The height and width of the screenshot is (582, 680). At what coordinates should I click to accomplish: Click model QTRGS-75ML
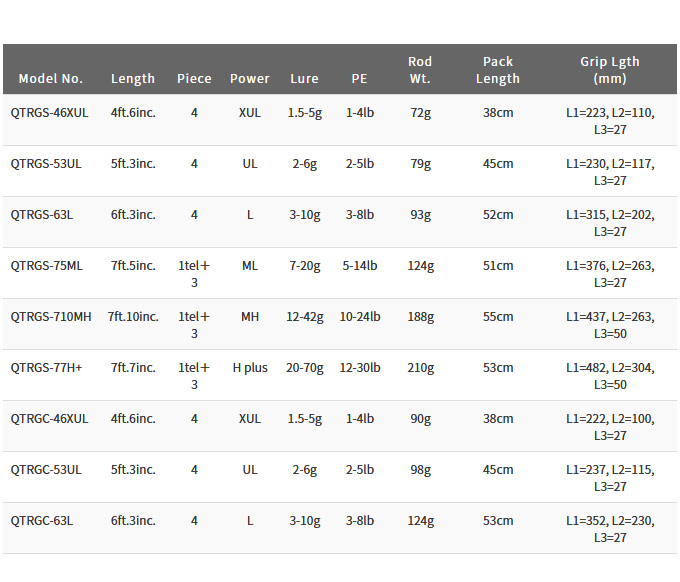(x=46, y=266)
